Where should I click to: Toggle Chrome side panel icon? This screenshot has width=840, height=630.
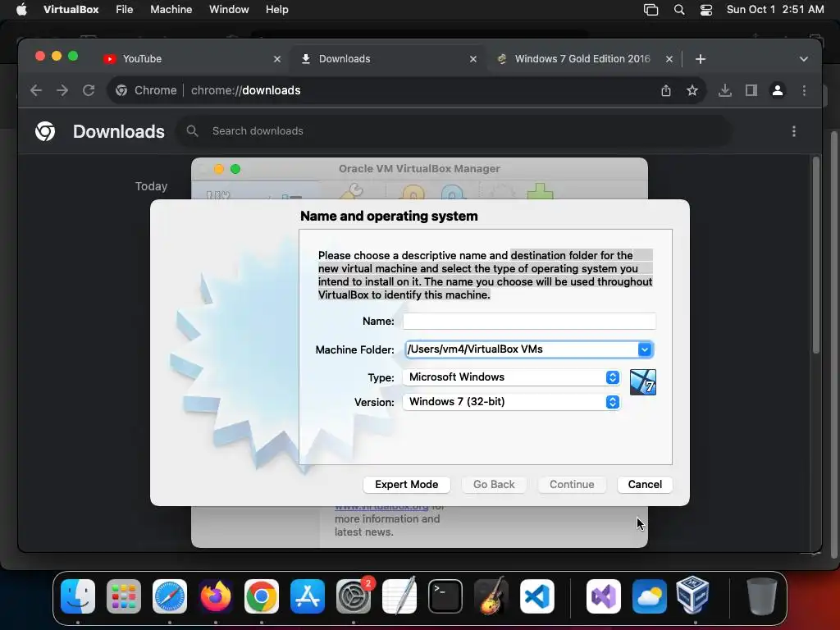coord(751,90)
